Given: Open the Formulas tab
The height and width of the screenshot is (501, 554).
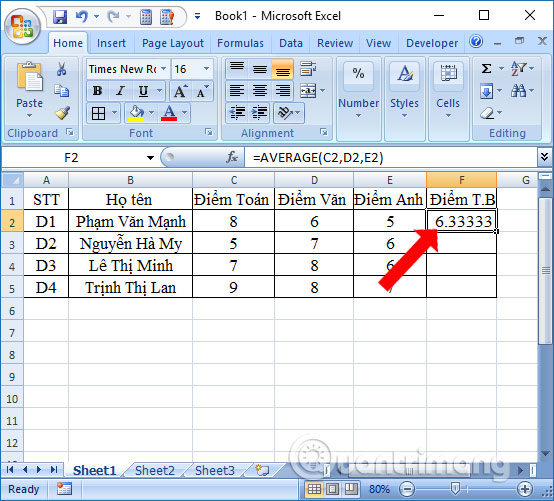Looking at the screenshot, I should tap(240, 43).
